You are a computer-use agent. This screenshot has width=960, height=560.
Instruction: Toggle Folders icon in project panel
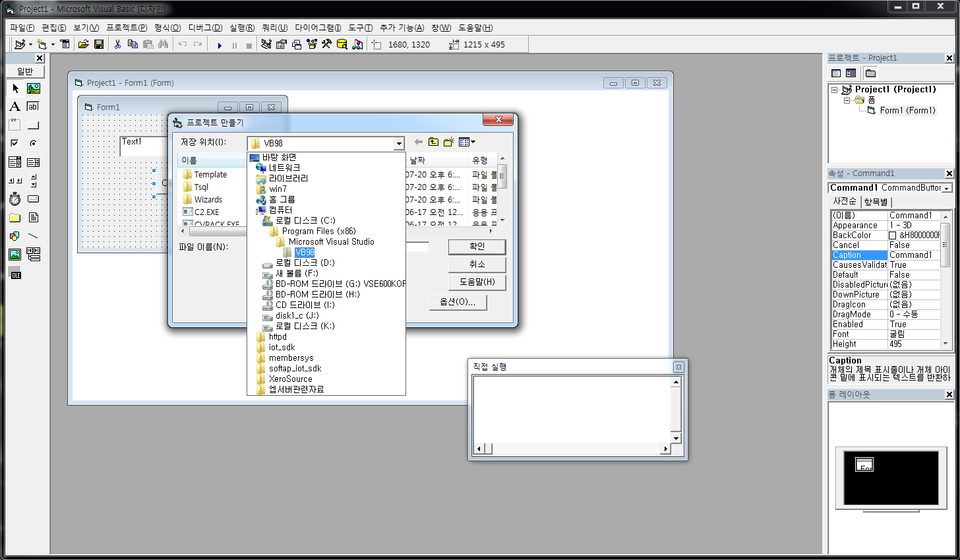(x=870, y=73)
